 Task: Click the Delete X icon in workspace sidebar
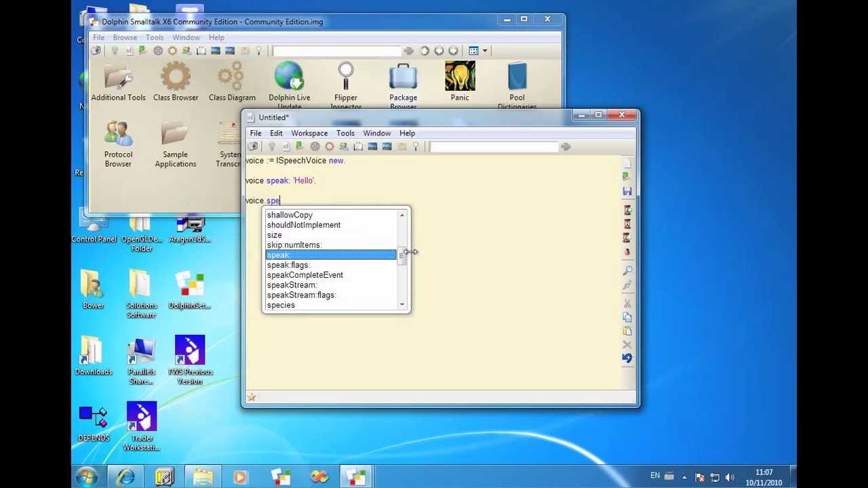(x=627, y=344)
